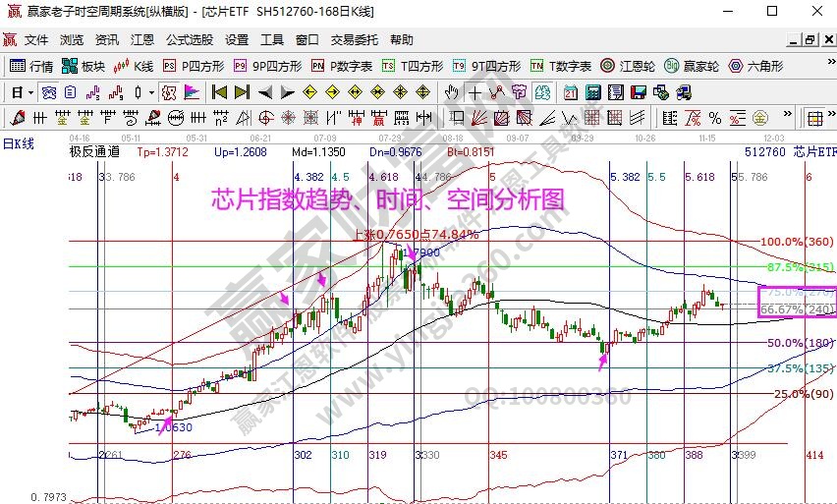Image resolution: width=837 pixels, height=504 pixels.
Task: Open the 公式选股 menu
Action: point(189,40)
